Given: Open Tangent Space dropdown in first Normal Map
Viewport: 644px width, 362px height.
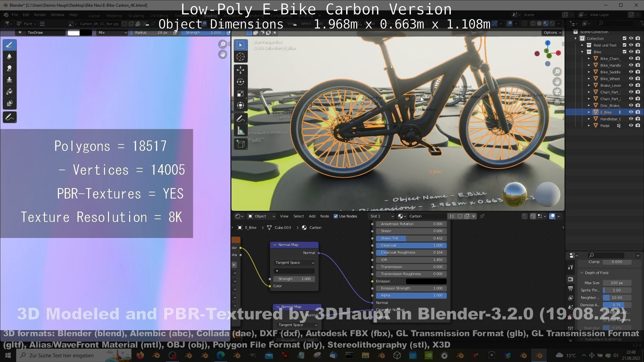Looking at the screenshot, I should click(294, 263).
